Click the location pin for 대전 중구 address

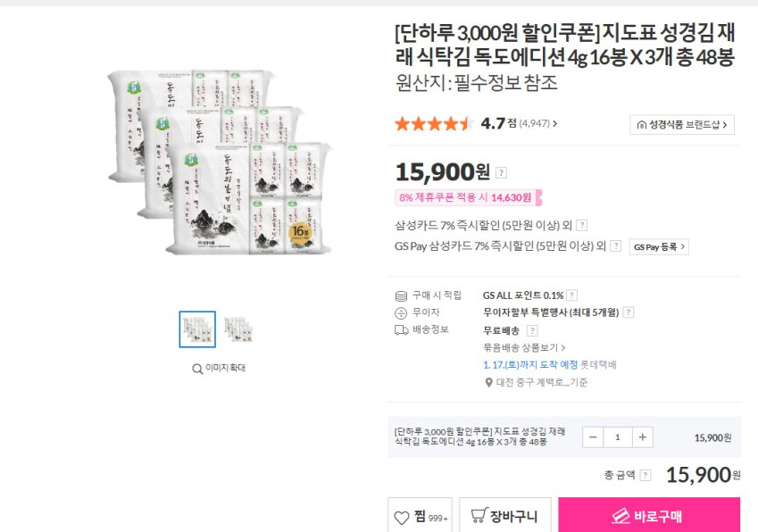click(x=488, y=382)
